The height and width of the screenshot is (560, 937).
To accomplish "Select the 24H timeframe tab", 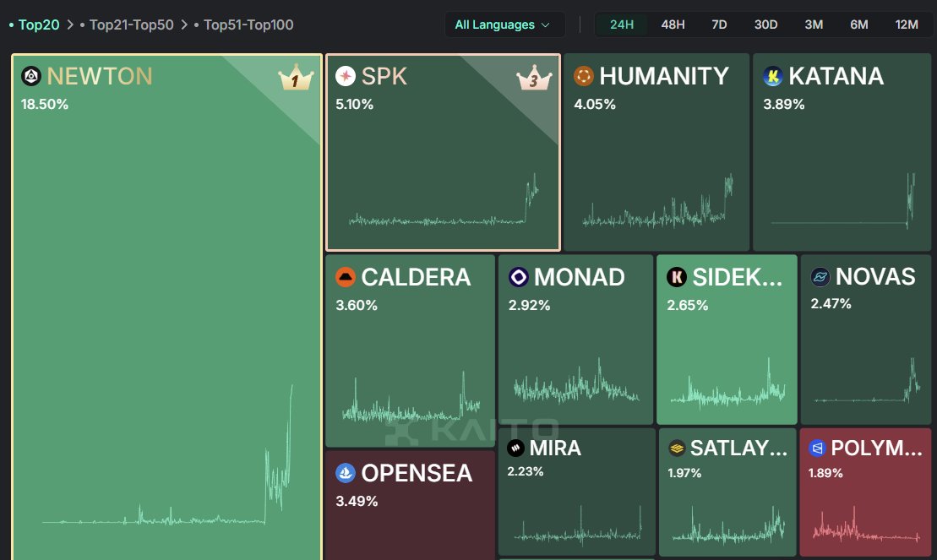I will point(622,24).
